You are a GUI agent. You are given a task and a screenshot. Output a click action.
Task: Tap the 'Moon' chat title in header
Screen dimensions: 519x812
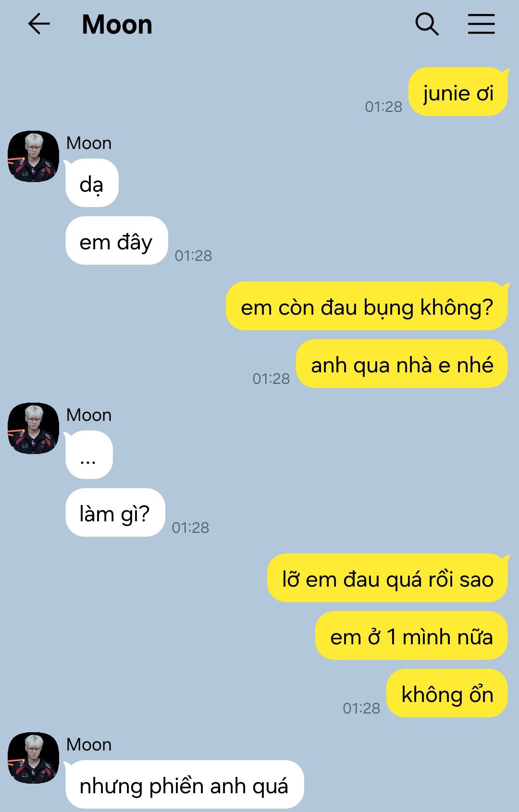117,24
